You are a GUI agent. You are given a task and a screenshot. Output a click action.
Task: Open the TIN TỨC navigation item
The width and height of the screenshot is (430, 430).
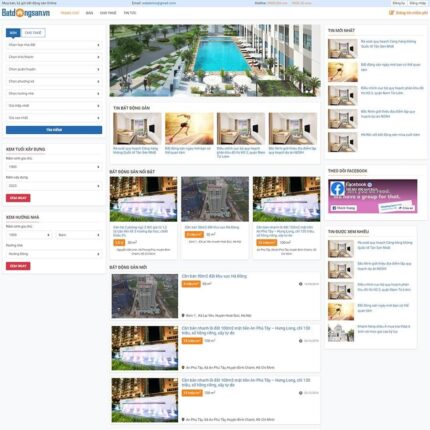(x=130, y=13)
